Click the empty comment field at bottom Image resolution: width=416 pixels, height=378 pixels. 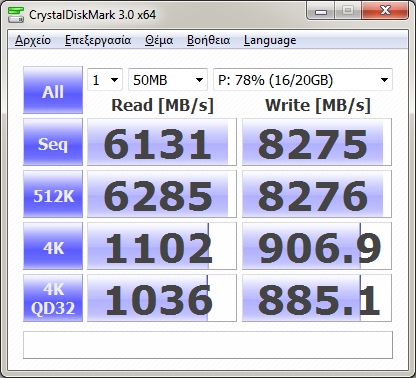pyautogui.click(x=208, y=345)
